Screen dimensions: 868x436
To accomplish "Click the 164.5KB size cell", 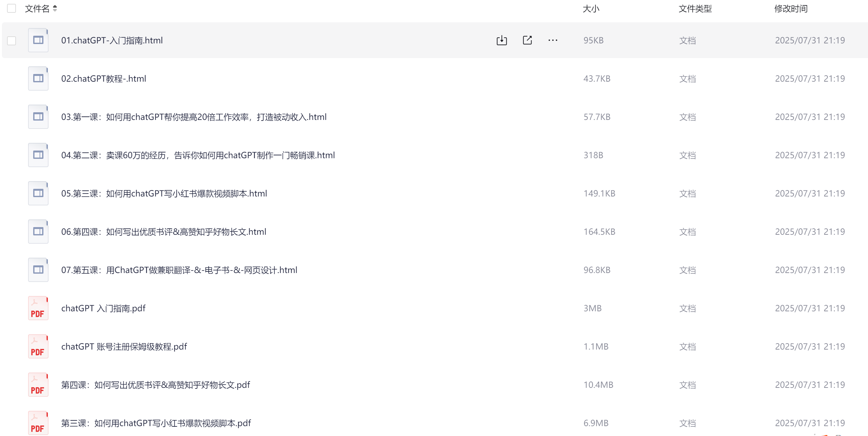I will tap(599, 232).
